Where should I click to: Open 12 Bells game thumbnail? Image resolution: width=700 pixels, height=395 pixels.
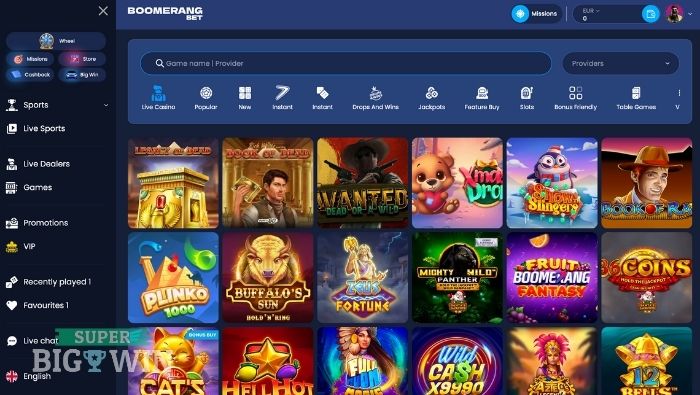[x=646, y=361]
